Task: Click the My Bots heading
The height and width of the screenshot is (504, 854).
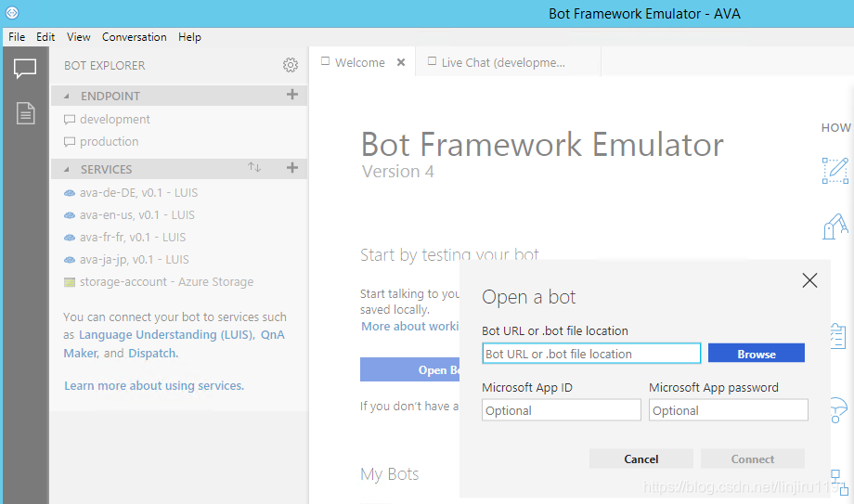Action: 390,474
